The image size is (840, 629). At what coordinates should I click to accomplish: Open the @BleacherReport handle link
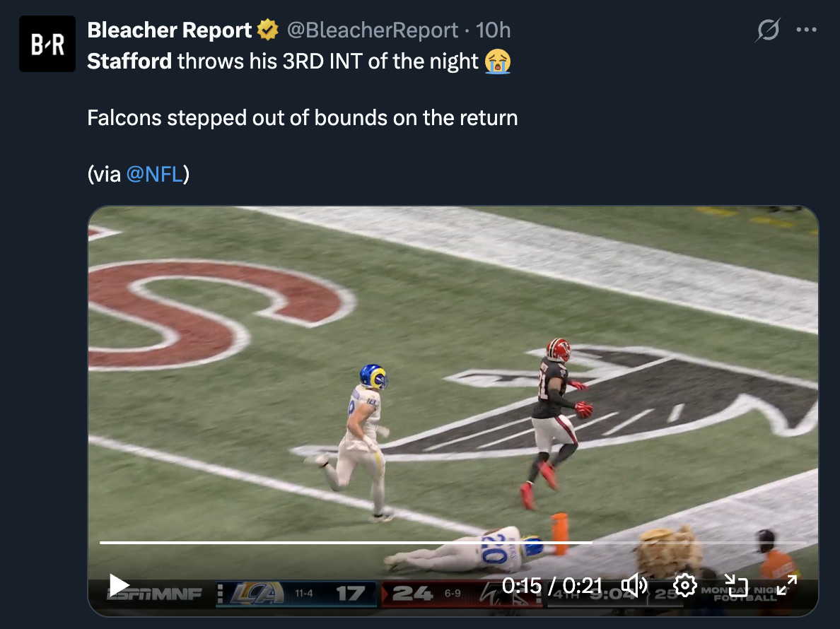(x=373, y=30)
